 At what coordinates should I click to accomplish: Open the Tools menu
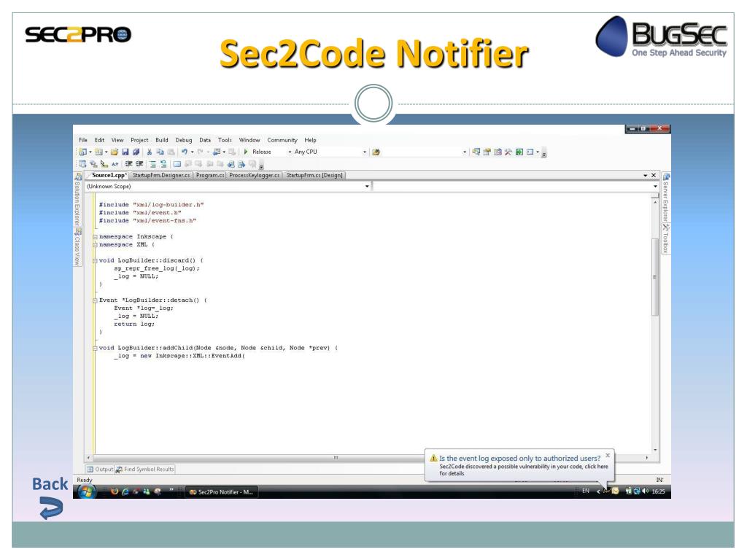click(x=225, y=140)
